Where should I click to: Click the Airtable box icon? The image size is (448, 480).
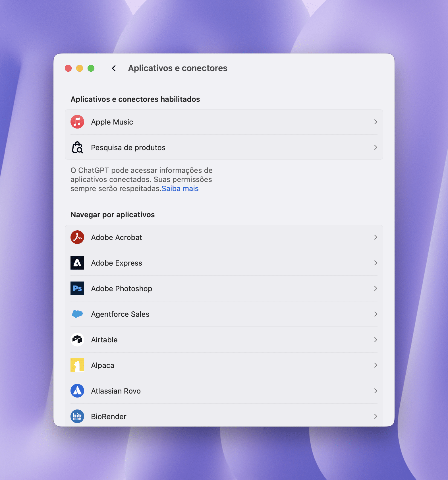77,340
